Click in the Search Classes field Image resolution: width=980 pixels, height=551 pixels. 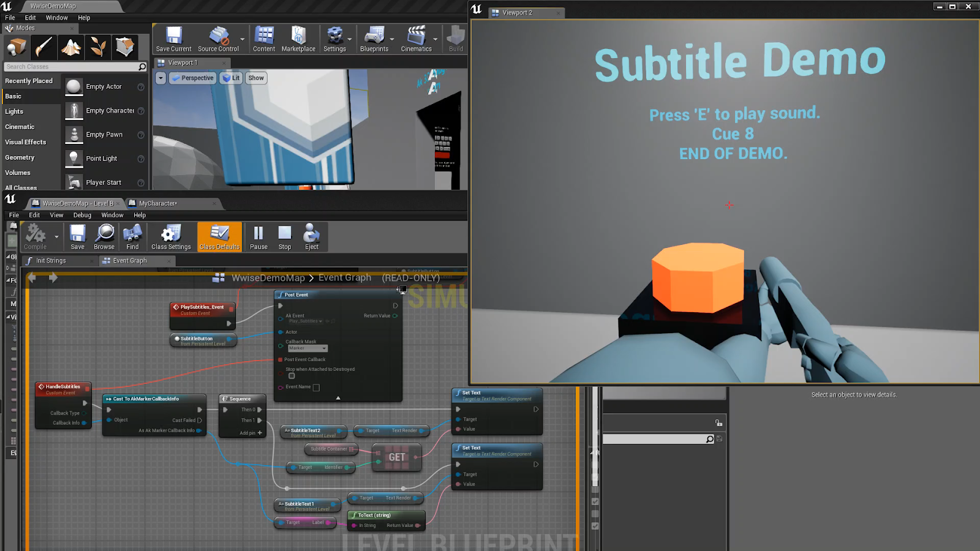coord(71,67)
